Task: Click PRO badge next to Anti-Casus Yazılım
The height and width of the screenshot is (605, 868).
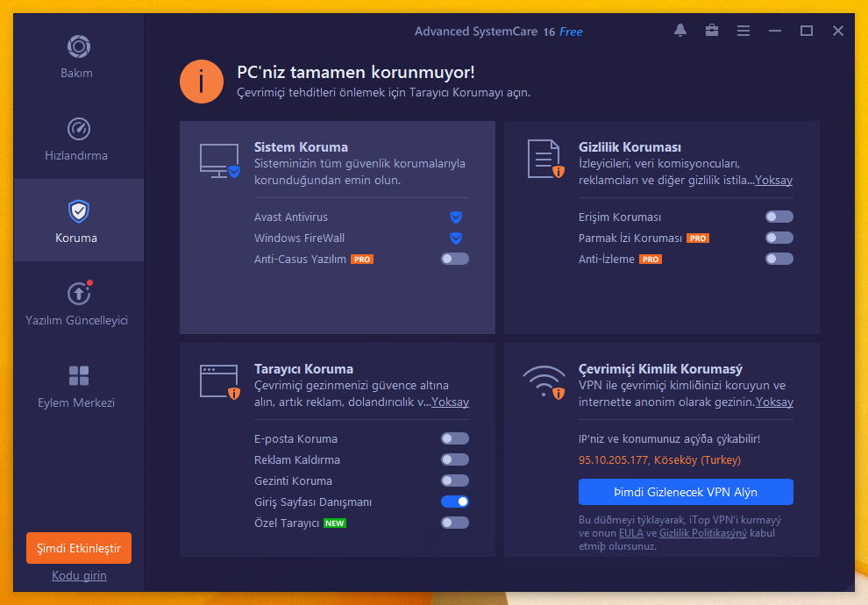Action: coord(362,259)
